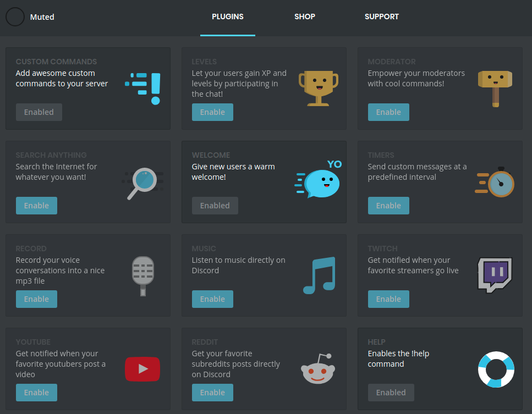This screenshot has width=532, height=414.
Task: Click 'Let your users gain XP' description
Action: pos(239,84)
